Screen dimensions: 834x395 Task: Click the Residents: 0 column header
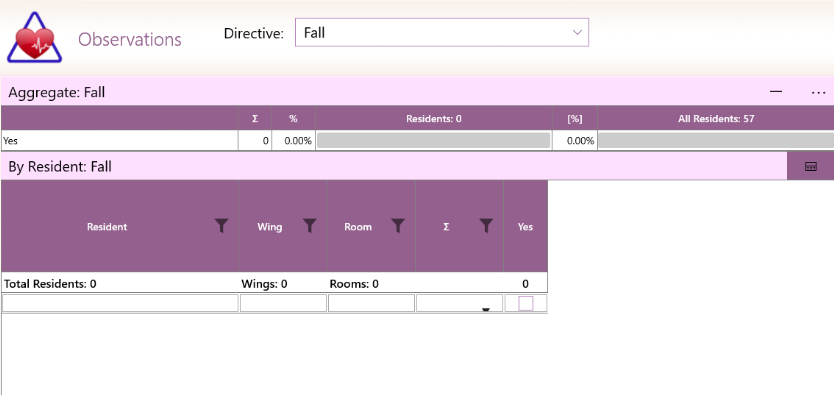coord(433,119)
